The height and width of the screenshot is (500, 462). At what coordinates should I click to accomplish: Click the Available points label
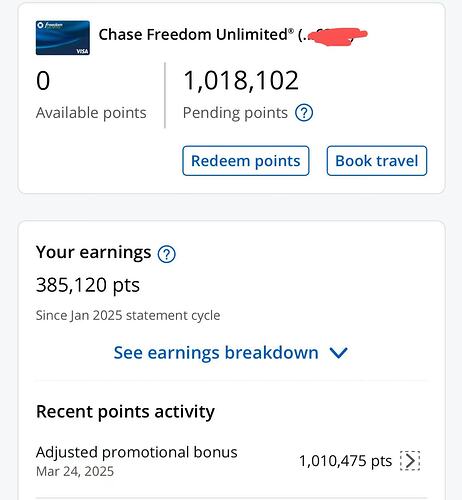[x=91, y=113]
